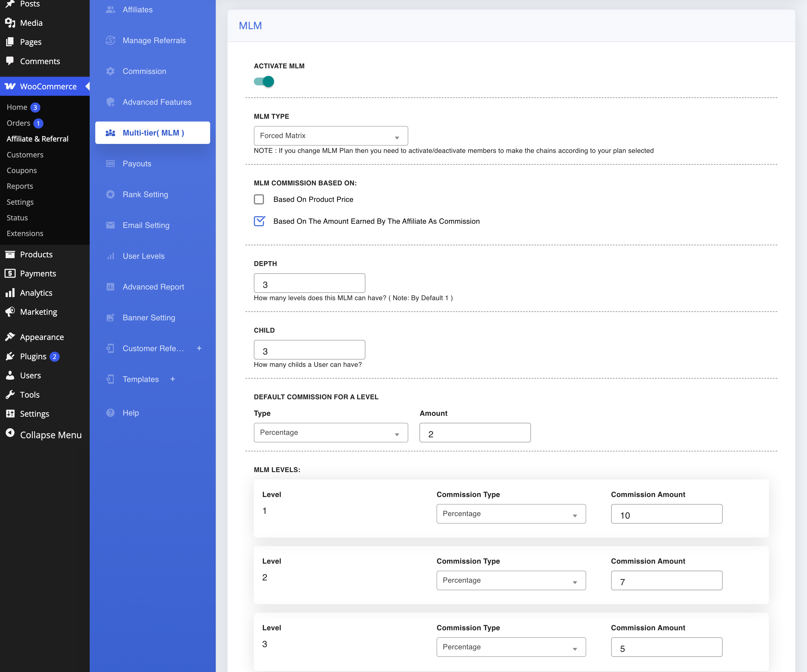Click the Payouts icon in sidebar

pos(110,164)
